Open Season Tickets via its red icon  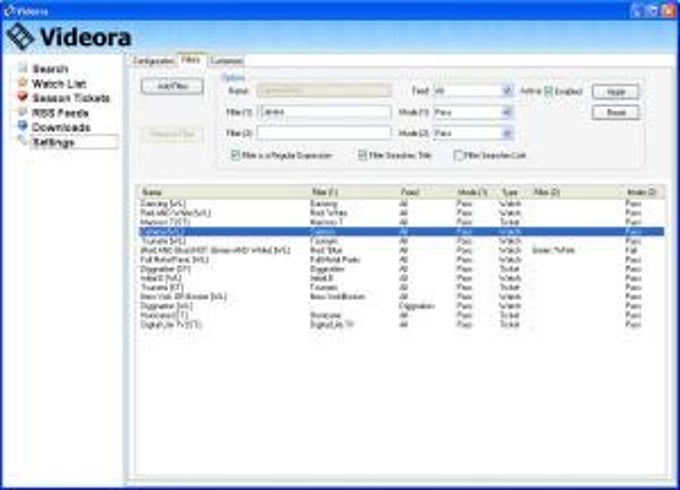(23, 98)
